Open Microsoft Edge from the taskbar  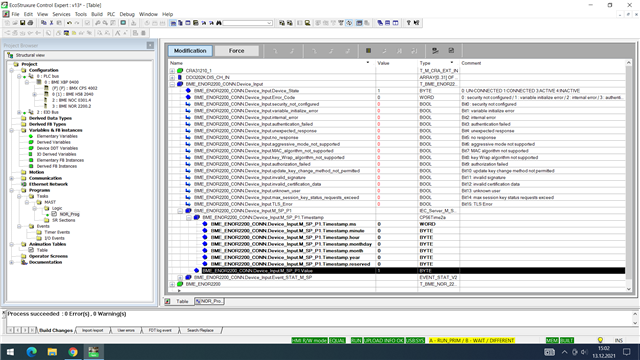pyautogui.click(x=31, y=352)
